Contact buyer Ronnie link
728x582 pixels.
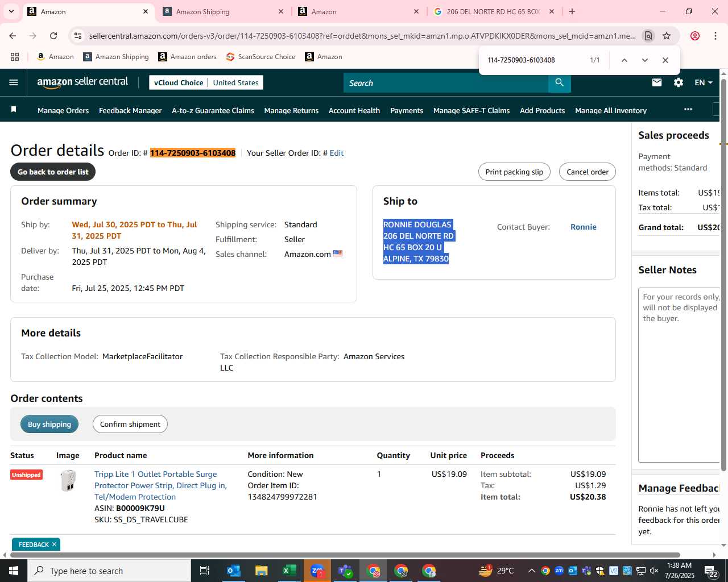(584, 227)
